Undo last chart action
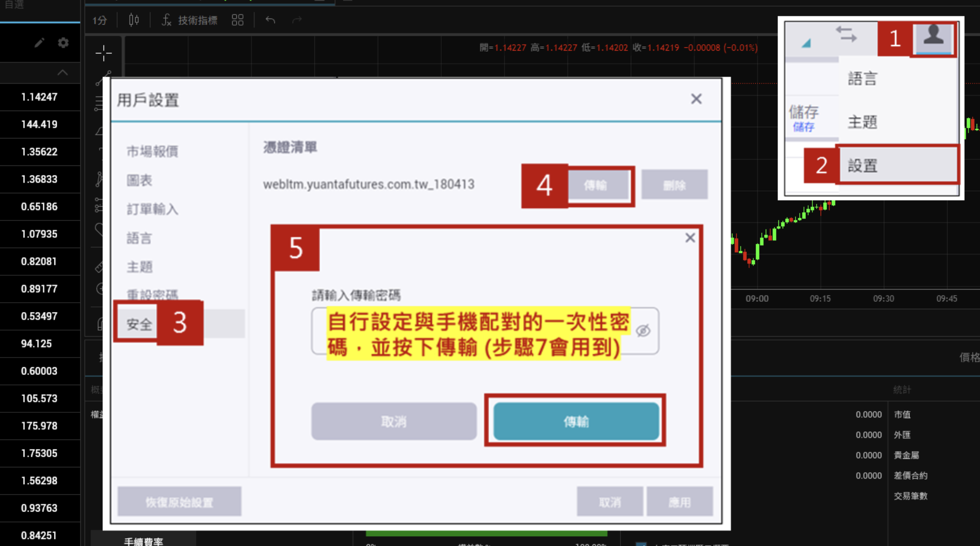 [270, 20]
